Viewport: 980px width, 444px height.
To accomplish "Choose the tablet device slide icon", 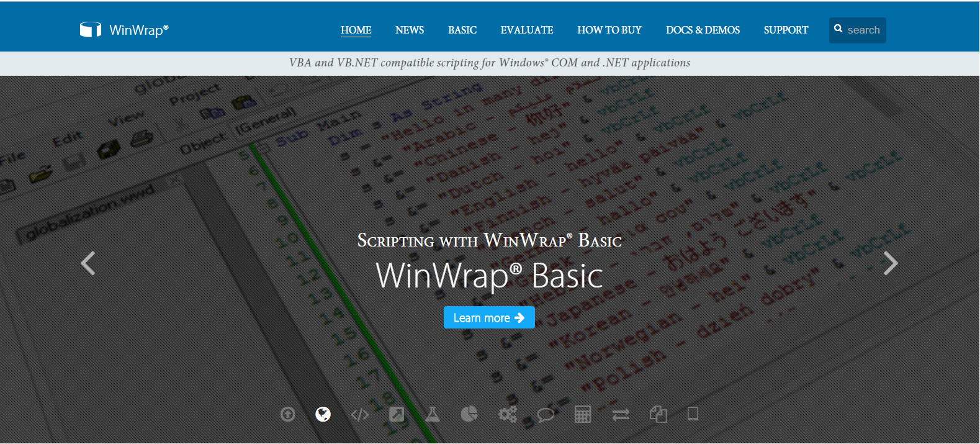I will click(693, 414).
